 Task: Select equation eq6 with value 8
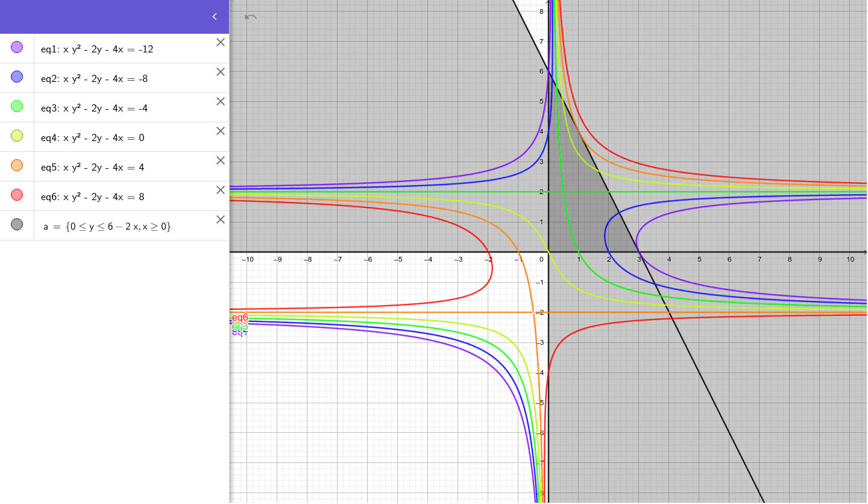tap(93, 197)
